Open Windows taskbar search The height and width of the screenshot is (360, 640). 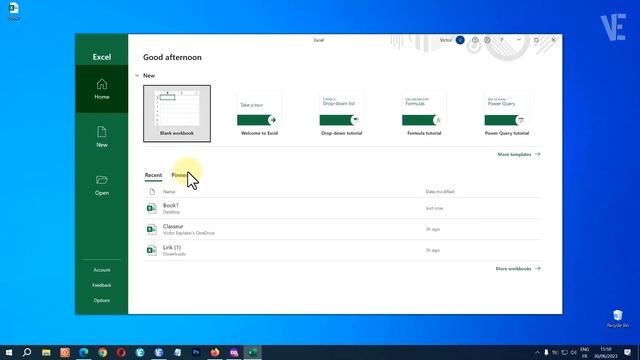click(27, 352)
